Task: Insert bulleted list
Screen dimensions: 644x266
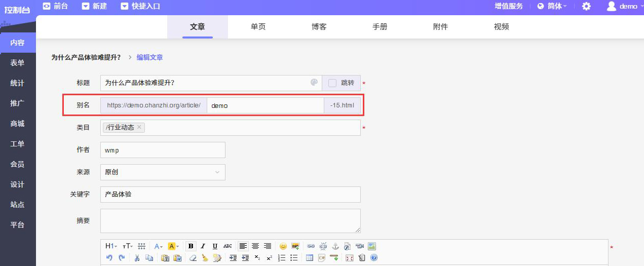Action: pos(294,257)
